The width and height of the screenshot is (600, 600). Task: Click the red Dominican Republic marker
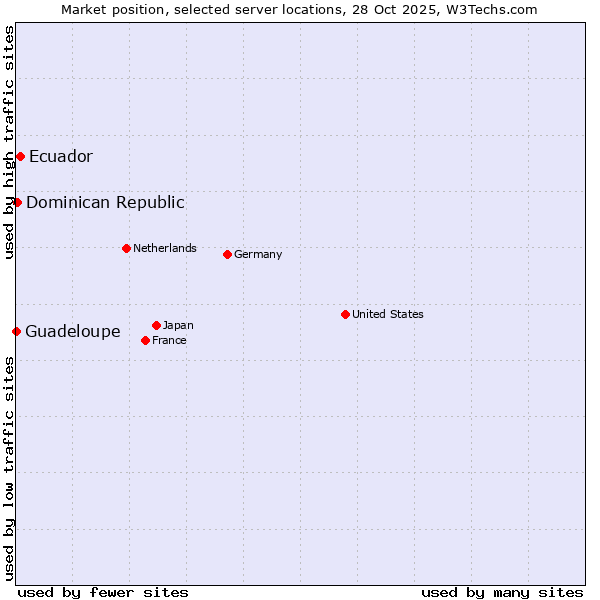17,202
